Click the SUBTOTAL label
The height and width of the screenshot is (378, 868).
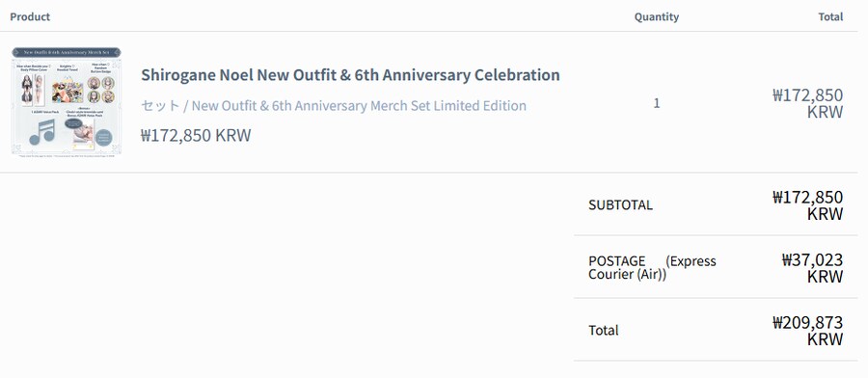click(620, 204)
